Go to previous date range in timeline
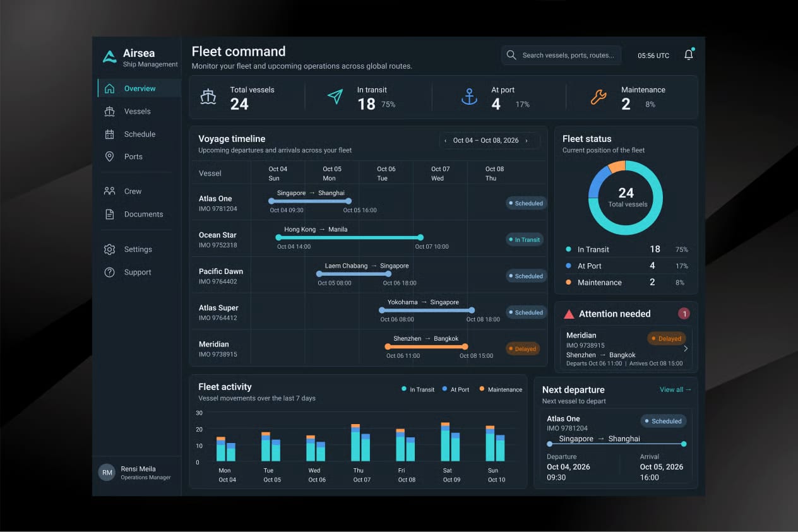This screenshot has height=532, width=798. (x=446, y=141)
